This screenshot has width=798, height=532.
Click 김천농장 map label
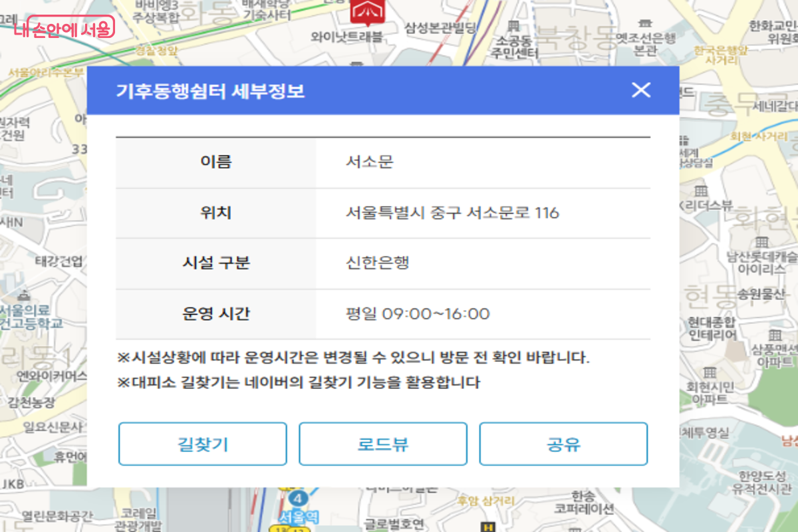pos(32,402)
